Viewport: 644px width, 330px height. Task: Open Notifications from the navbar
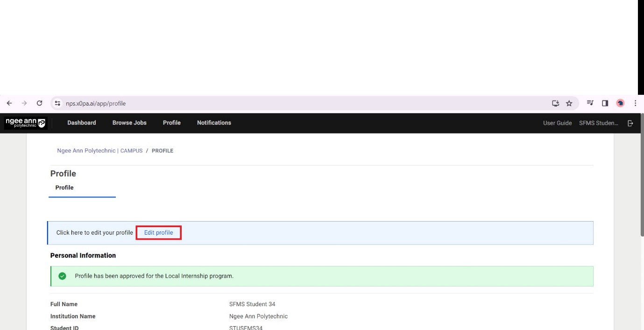(x=214, y=123)
